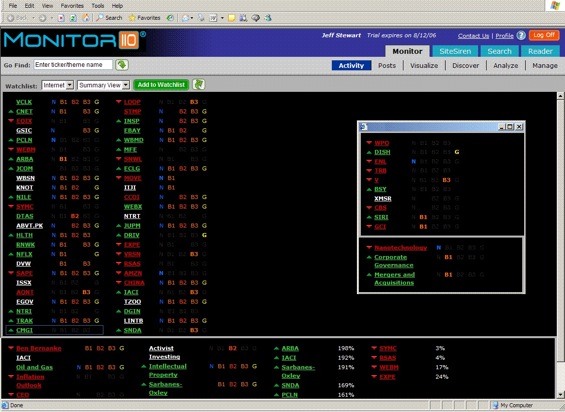Switch to the SiteSiren tab
The height and width of the screenshot is (412, 565).
click(x=455, y=51)
